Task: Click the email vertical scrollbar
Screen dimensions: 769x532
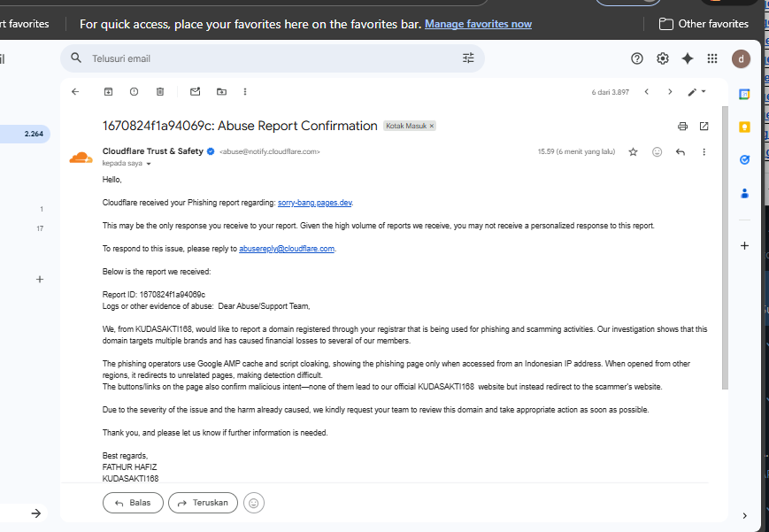Action: (725, 248)
